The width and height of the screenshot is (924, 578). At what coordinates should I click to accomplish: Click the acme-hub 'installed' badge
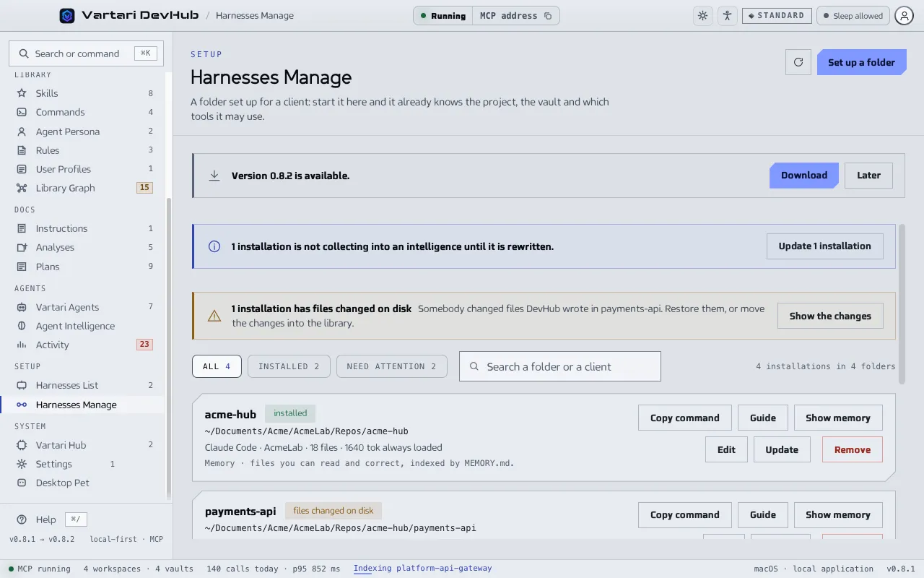click(x=290, y=413)
